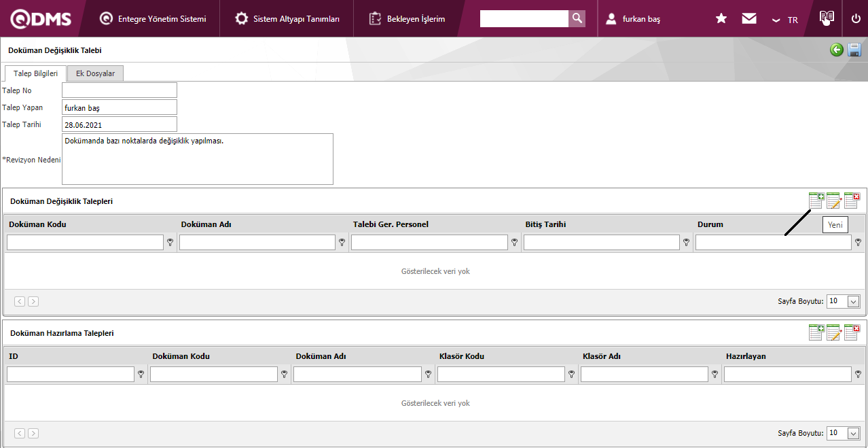The width and height of the screenshot is (868, 448).
Task: Switch to Ek Dosyalar tab
Action: 95,73
